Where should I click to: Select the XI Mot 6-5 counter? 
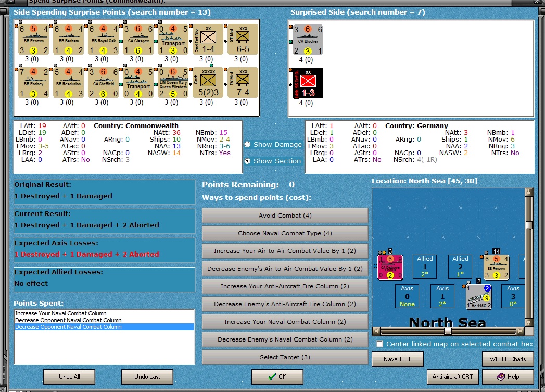pos(243,39)
